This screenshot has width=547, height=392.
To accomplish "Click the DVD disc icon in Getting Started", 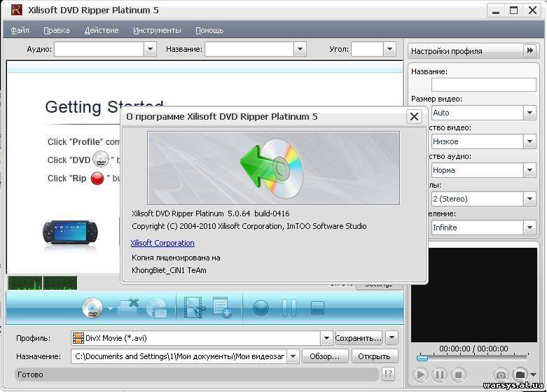I will (x=101, y=160).
